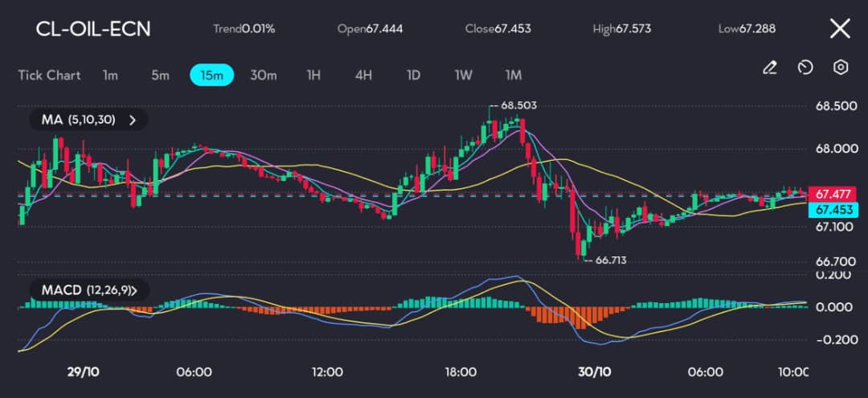
Task: Click the clock history icon
Action: [x=805, y=68]
